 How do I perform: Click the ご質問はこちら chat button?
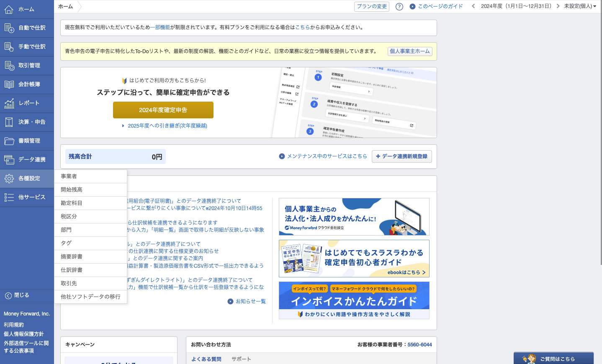tap(553, 359)
